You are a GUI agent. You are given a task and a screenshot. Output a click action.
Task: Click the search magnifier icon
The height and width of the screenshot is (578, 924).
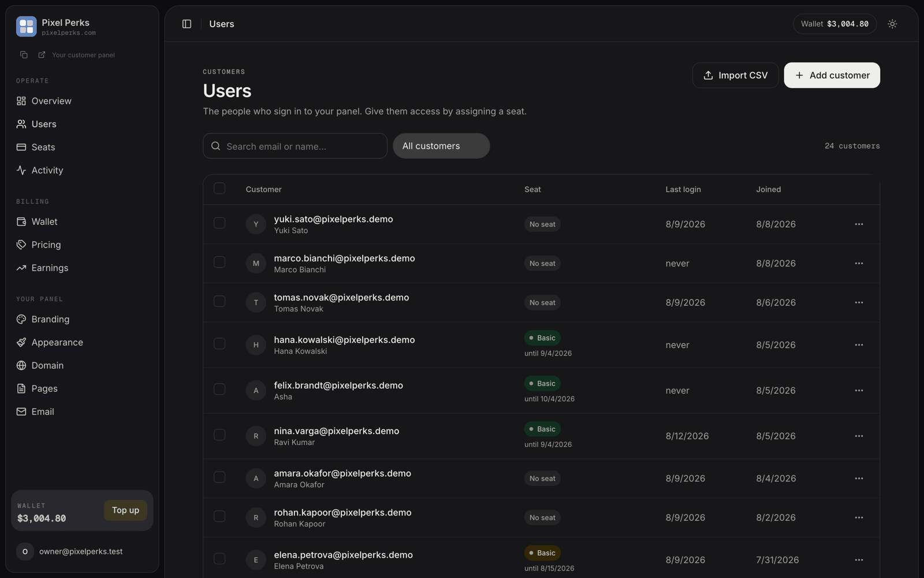click(216, 146)
